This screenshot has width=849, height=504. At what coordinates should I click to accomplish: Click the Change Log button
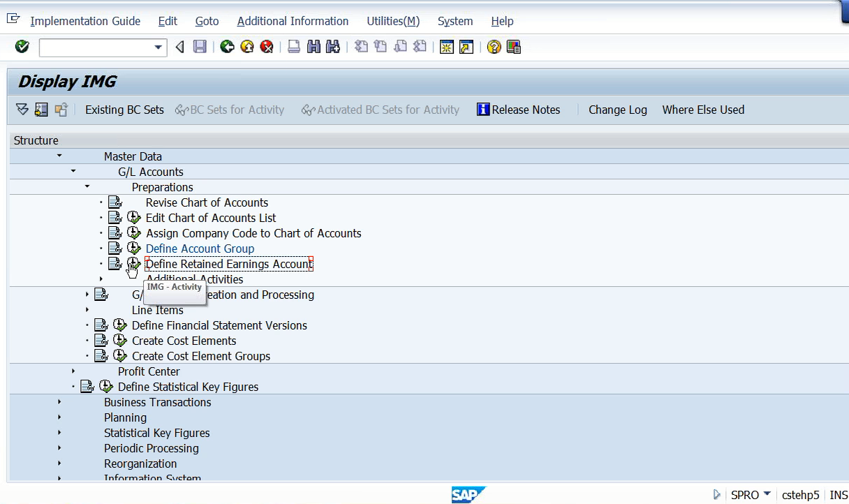coord(618,110)
